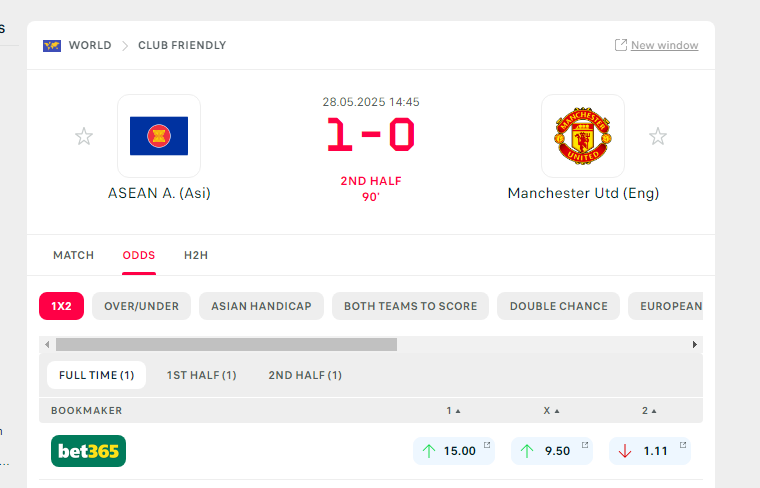This screenshot has width=760, height=488.
Task: Sort by column 1 odds arrow
Action: [458, 411]
